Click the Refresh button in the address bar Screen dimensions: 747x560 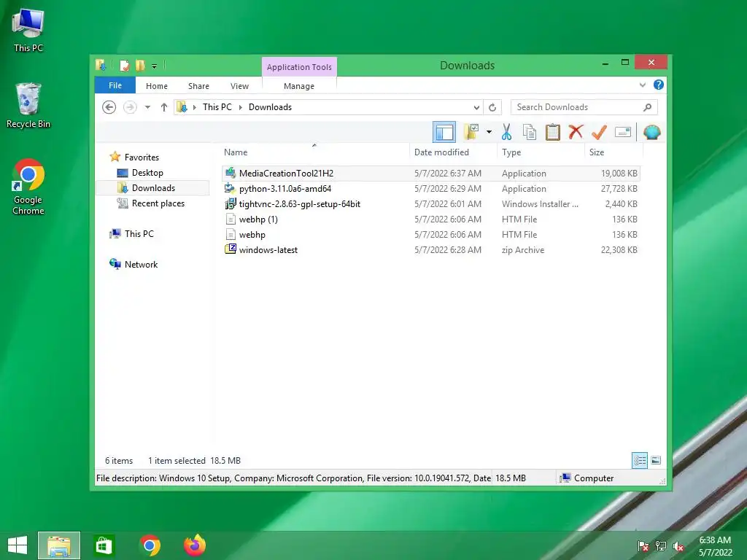tap(492, 107)
